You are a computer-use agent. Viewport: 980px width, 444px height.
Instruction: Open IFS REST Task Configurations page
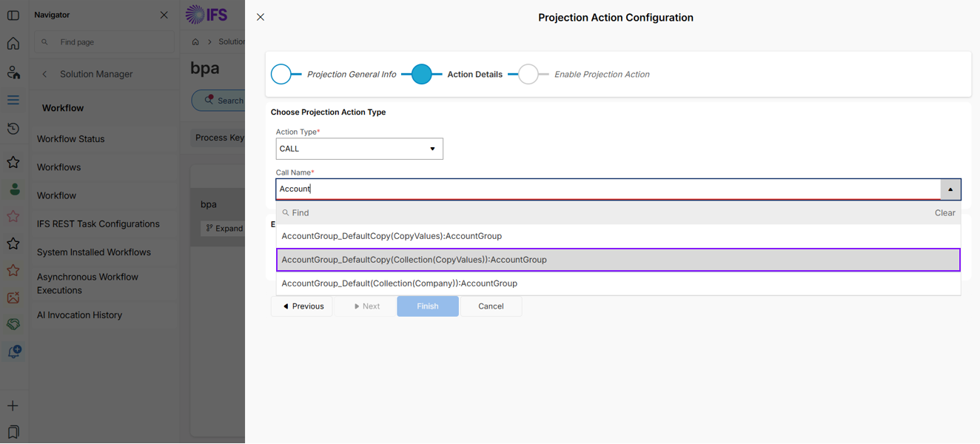[98, 223]
